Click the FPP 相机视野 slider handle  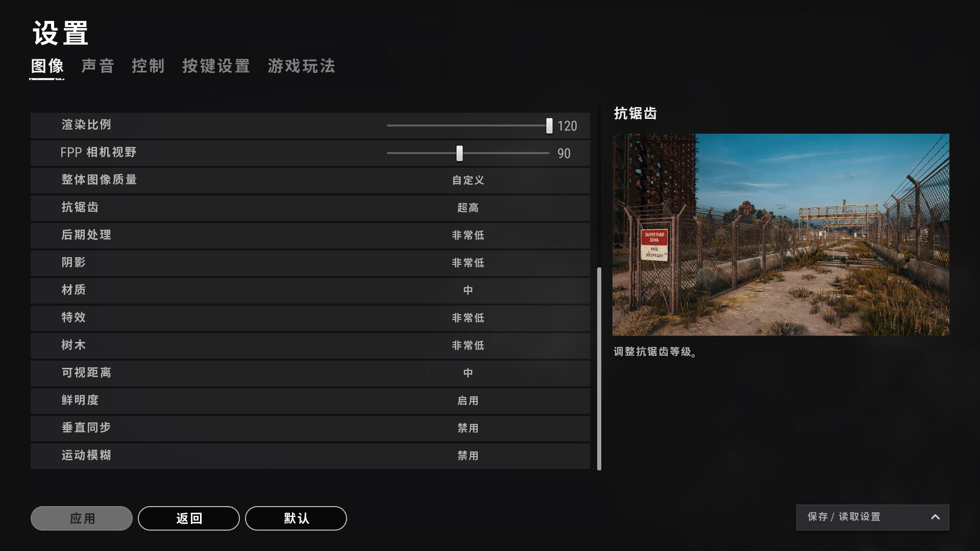click(x=459, y=153)
